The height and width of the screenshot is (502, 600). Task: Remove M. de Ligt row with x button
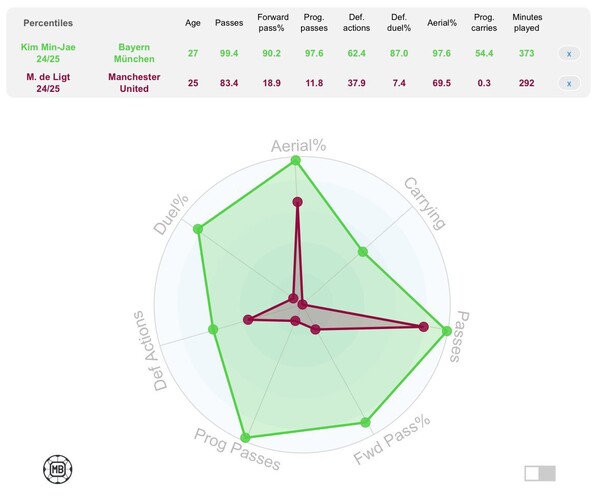[x=569, y=83]
